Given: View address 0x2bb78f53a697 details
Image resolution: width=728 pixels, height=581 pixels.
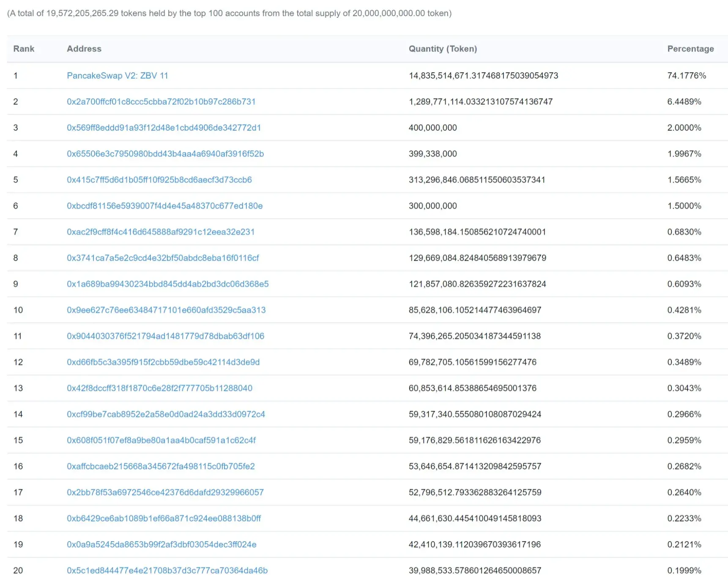Looking at the screenshot, I should pos(165,492).
